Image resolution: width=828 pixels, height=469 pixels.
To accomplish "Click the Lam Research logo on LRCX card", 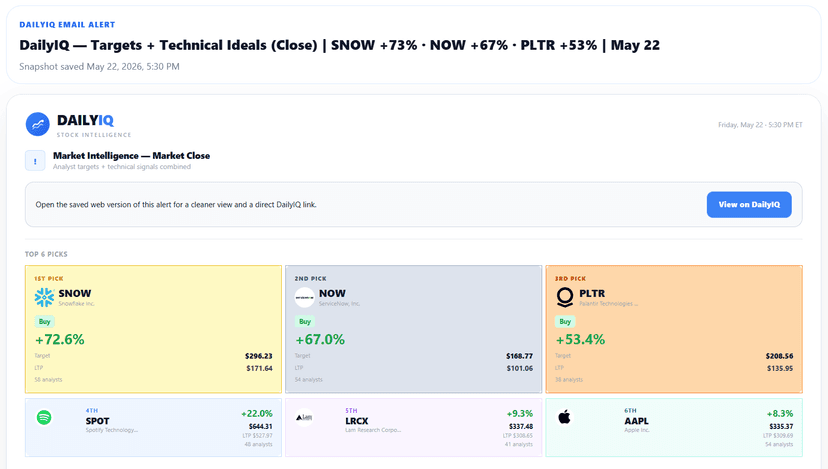I will point(304,418).
